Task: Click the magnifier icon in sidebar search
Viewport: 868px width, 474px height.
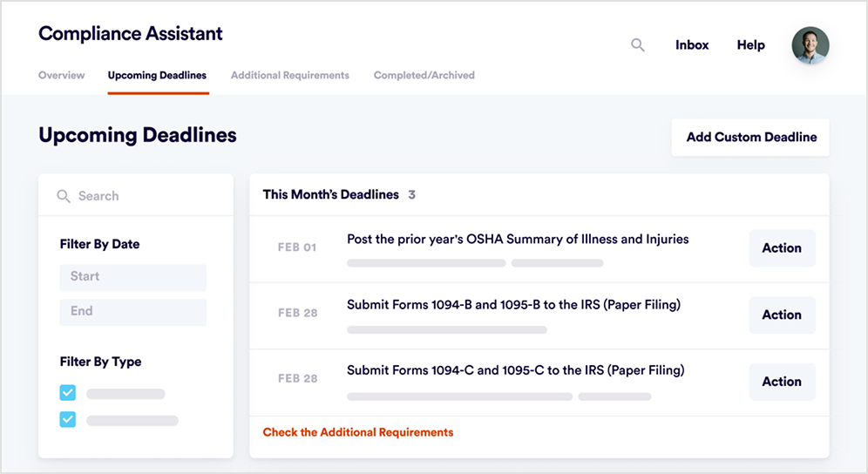Action: 64,196
